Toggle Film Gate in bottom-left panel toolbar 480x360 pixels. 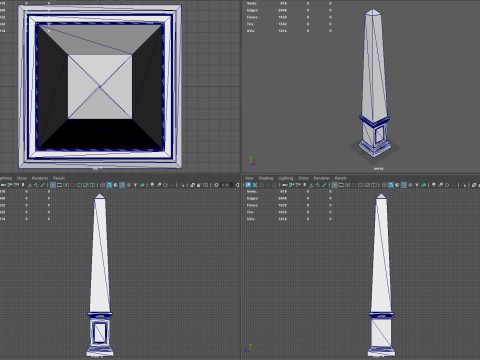tap(59, 185)
